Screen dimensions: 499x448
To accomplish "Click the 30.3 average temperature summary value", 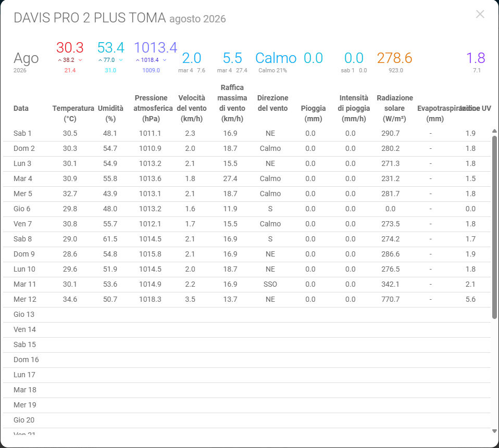I will [70, 48].
